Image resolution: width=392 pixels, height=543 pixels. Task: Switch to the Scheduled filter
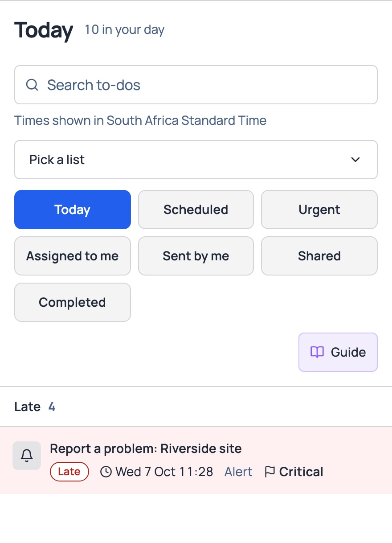(196, 210)
